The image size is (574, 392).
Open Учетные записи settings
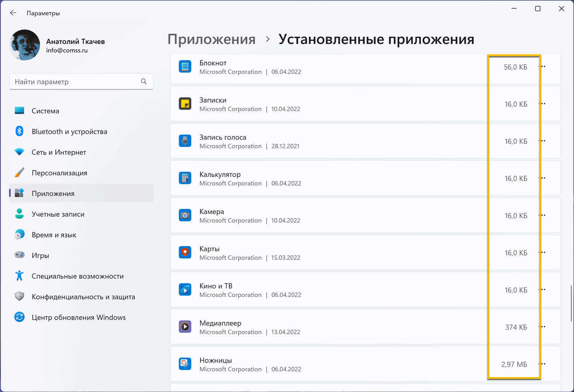coord(81,214)
